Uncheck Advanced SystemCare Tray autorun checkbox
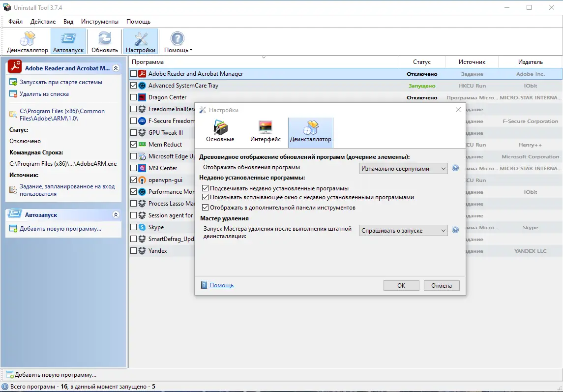The image size is (563, 392). pos(134,86)
